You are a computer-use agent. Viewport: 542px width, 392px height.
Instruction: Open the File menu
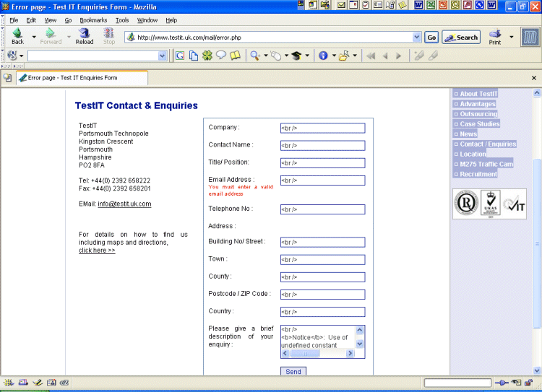(14, 20)
